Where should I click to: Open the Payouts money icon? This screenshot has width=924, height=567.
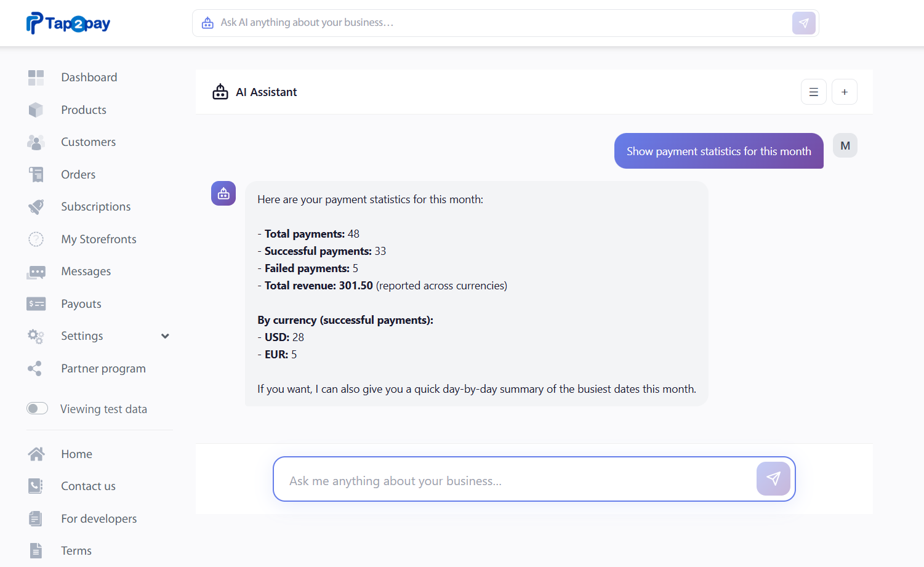tap(36, 304)
